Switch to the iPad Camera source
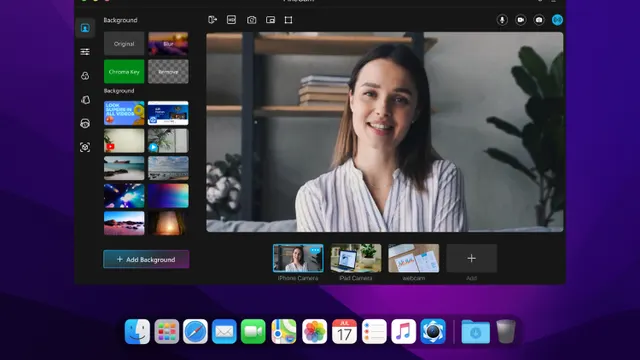The width and height of the screenshot is (640, 360). [356, 258]
